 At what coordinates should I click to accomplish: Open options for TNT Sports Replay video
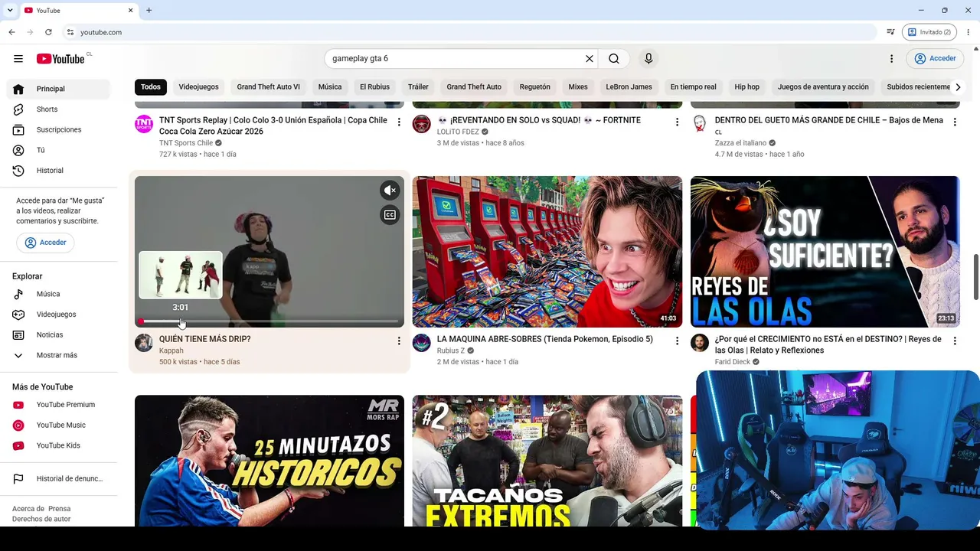pos(399,122)
